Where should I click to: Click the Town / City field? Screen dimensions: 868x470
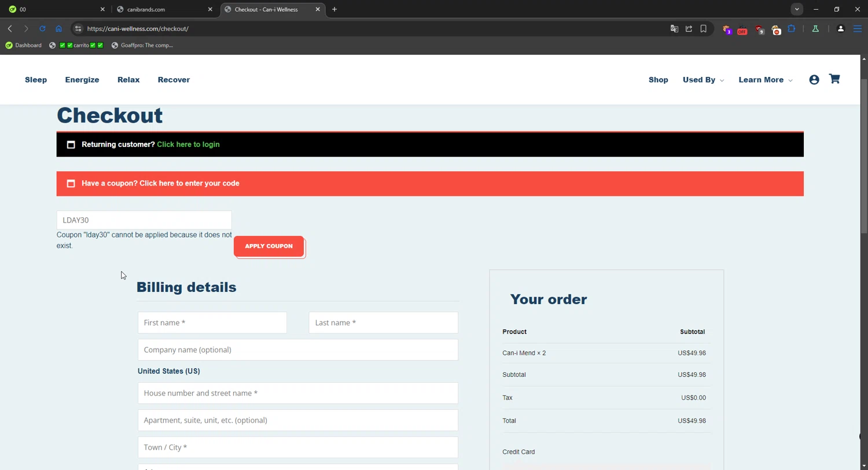click(298, 447)
